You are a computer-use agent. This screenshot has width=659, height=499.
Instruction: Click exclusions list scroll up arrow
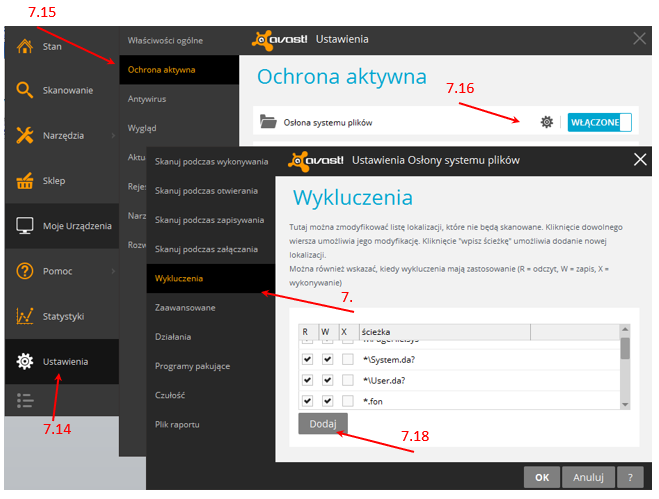(625, 329)
